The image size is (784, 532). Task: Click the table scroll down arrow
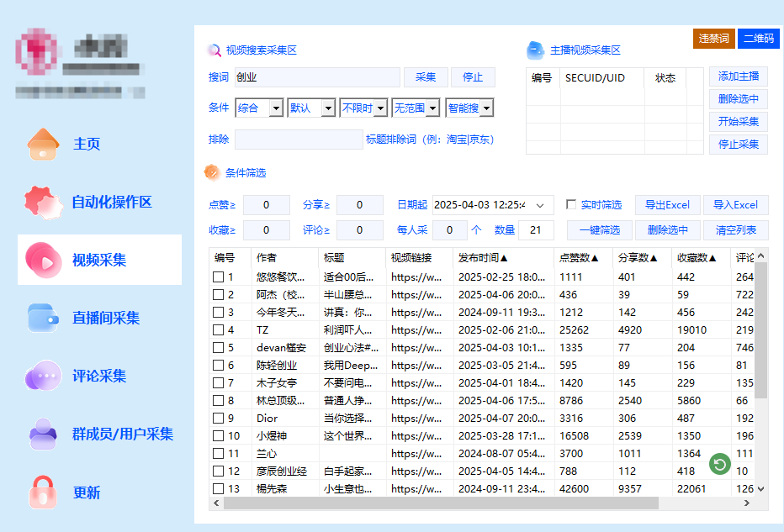tap(760, 489)
